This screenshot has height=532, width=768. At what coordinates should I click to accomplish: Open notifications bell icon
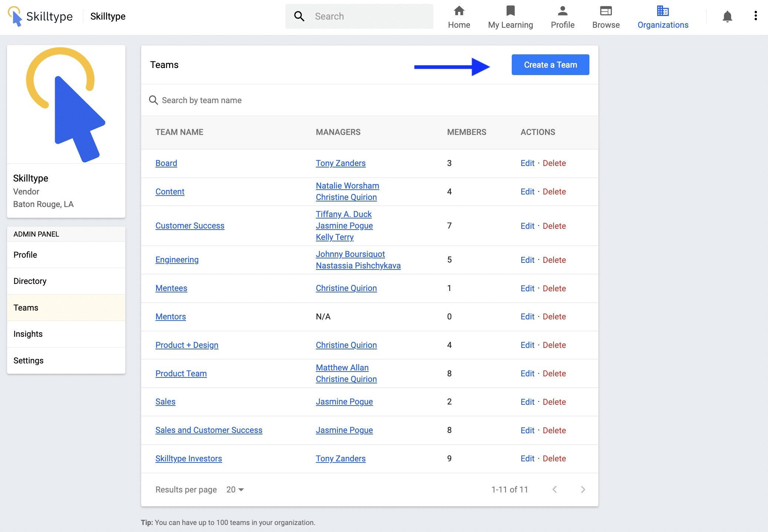727,16
